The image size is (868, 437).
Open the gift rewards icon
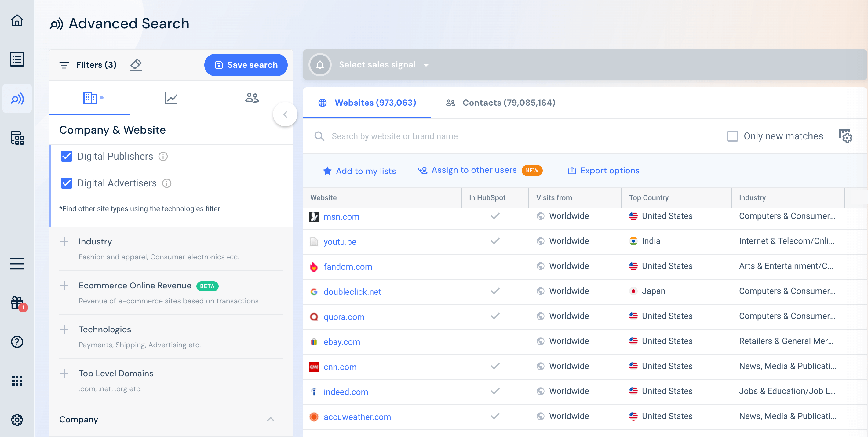[x=17, y=303]
